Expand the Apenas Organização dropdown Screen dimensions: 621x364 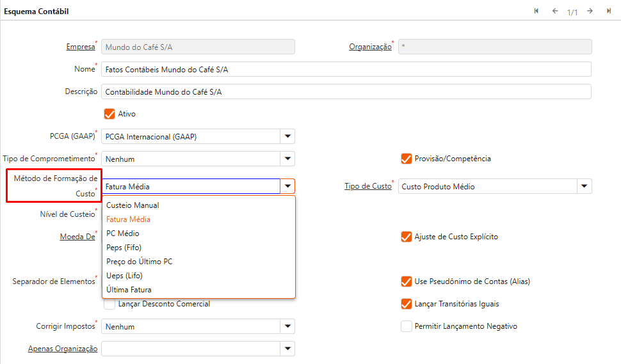(287, 349)
